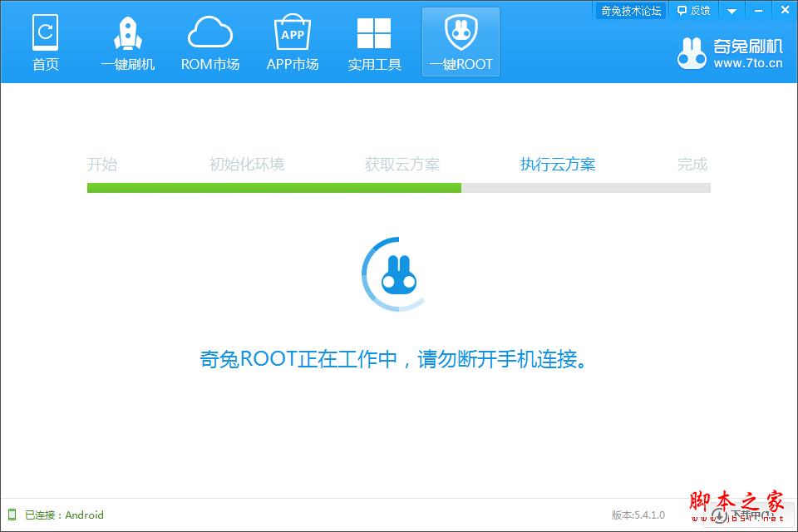The height and width of the screenshot is (532, 798).
Task: Click the 已连接：Android status text
Action: pos(64,515)
